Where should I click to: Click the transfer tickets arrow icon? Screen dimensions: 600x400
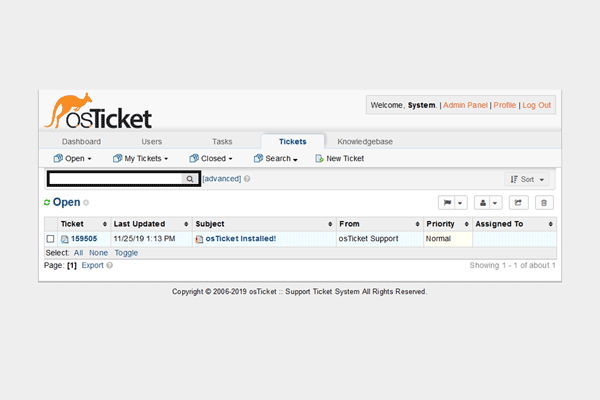pos(519,202)
